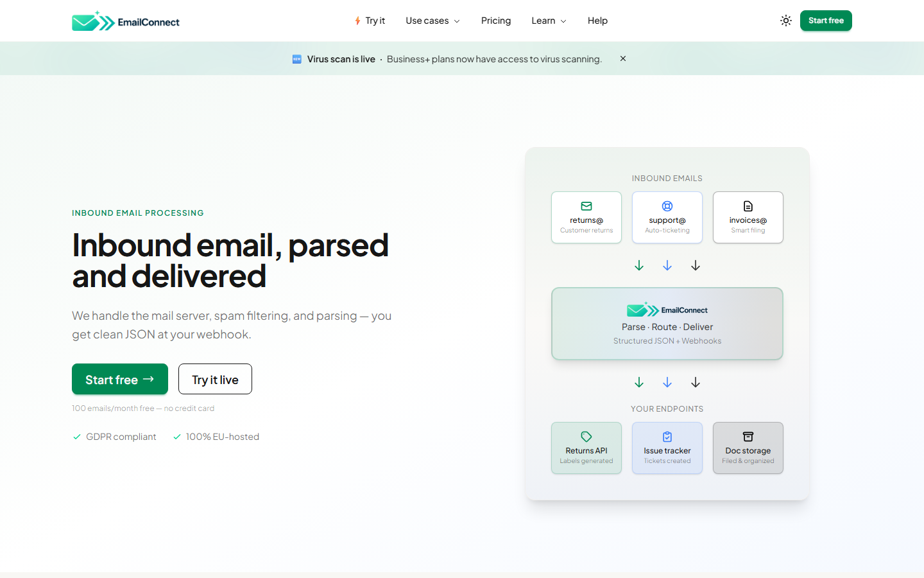924x578 pixels.
Task: Click the storage bin icon on Doc storage
Action: 748,435
